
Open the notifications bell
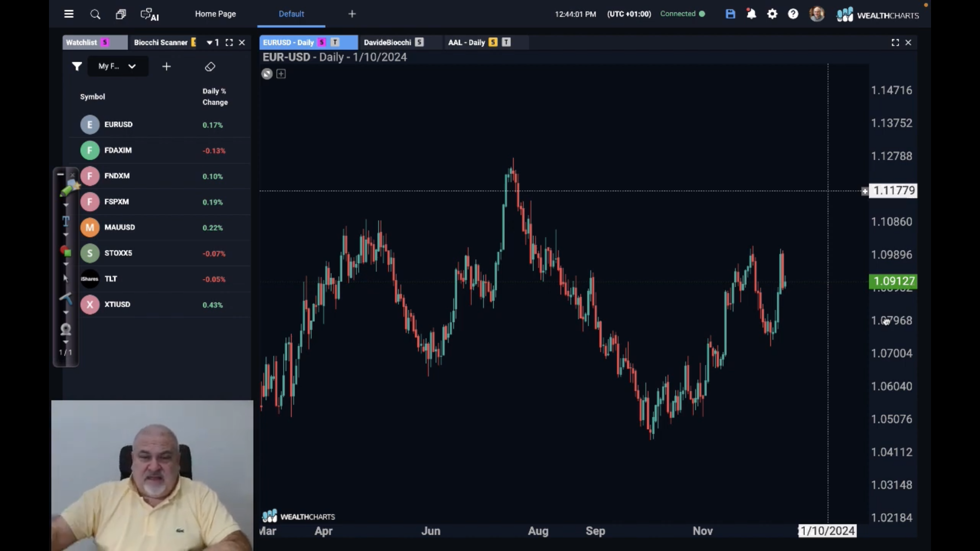point(751,14)
